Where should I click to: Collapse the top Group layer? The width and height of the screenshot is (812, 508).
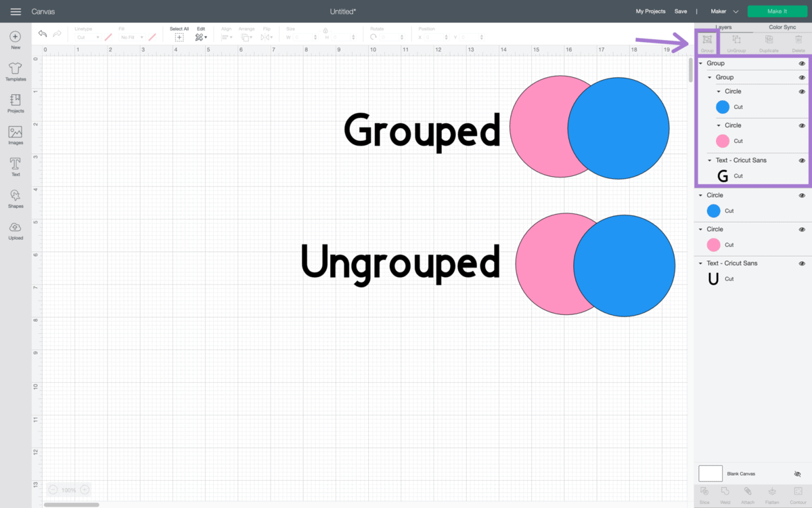tap(701, 62)
